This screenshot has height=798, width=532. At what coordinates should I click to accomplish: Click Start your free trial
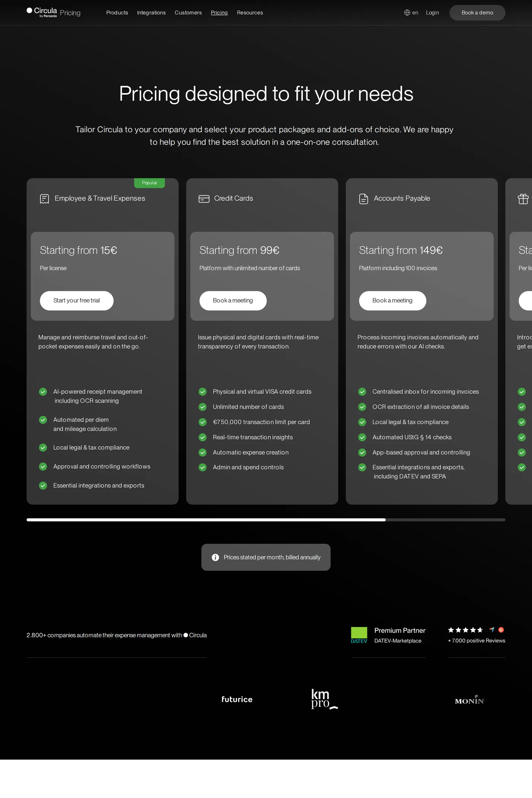pyautogui.click(x=77, y=301)
